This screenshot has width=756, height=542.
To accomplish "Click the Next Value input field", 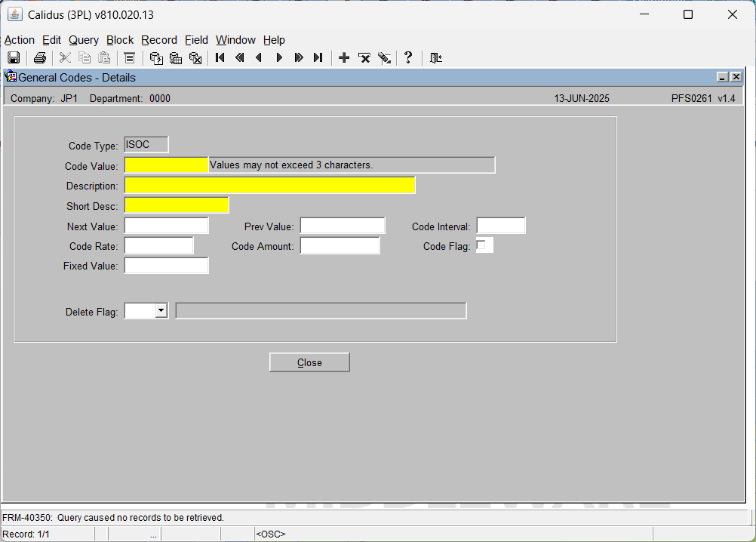I will point(166,226).
